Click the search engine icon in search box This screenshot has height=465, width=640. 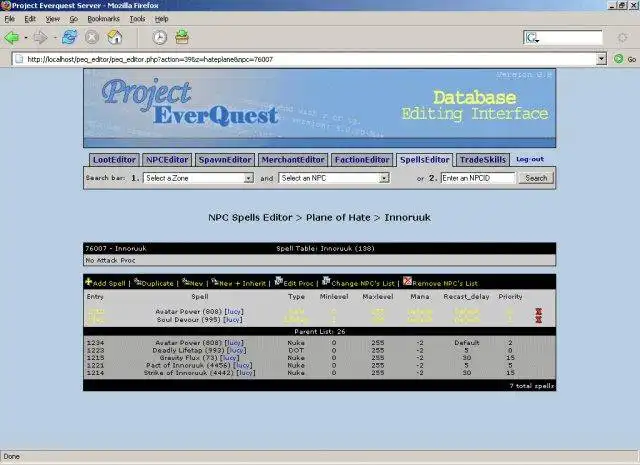click(x=532, y=38)
